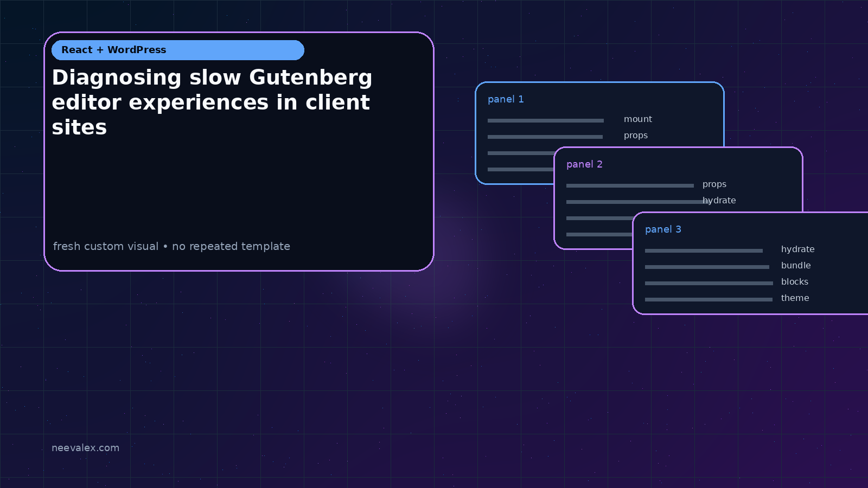Click the mount label in panel 1

[638, 119]
